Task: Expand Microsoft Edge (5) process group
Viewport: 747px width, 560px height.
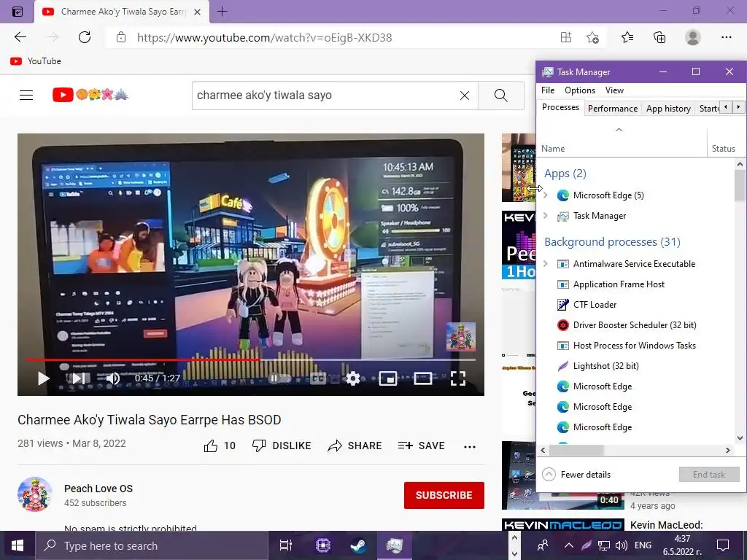Action: click(x=546, y=195)
